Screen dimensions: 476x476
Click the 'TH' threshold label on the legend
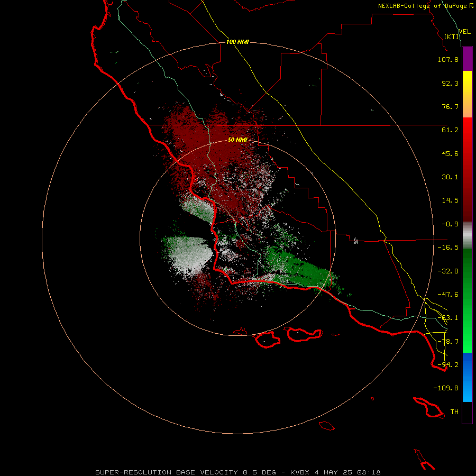[x=454, y=412]
